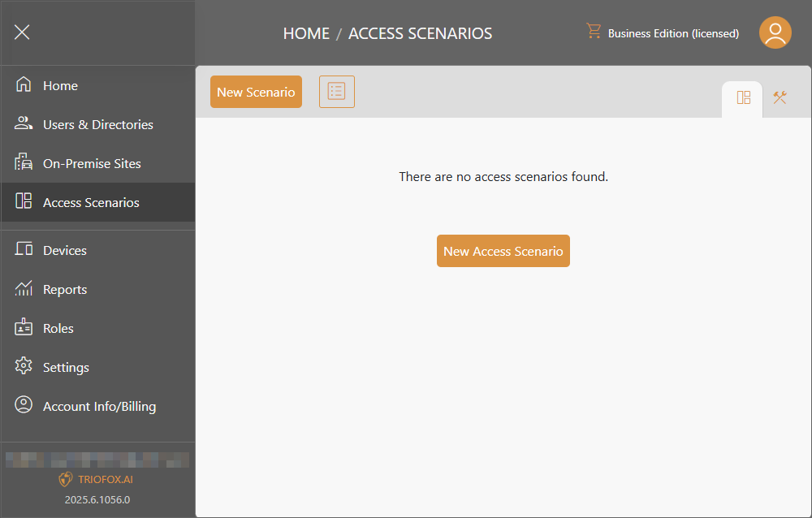Go to On-Premise Sites in sidebar
The height and width of the screenshot is (518, 812).
(x=98, y=163)
